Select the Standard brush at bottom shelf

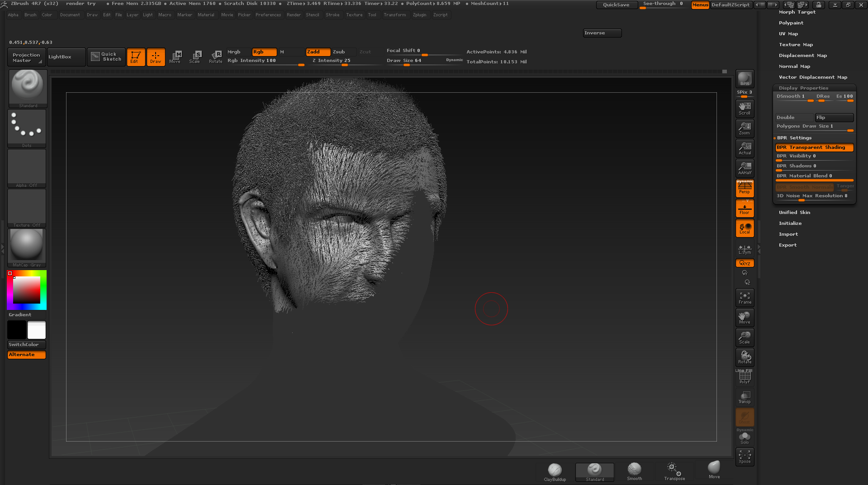point(594,472)
